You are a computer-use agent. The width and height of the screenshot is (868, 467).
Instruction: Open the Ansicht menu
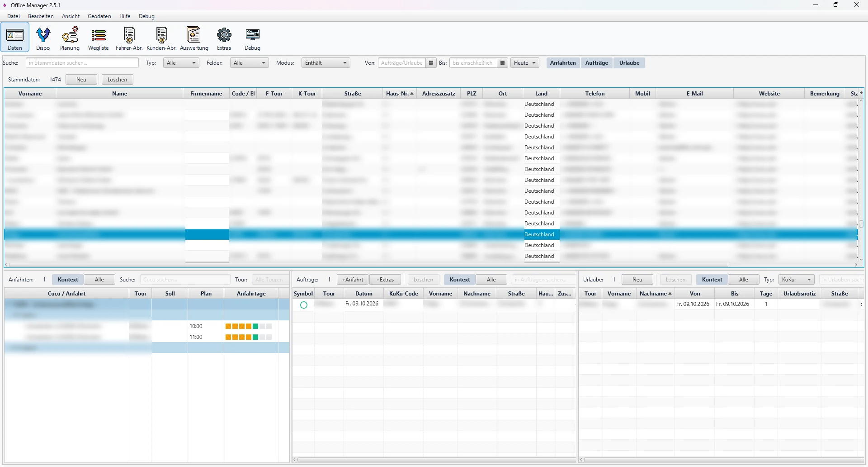coord(71,16)
